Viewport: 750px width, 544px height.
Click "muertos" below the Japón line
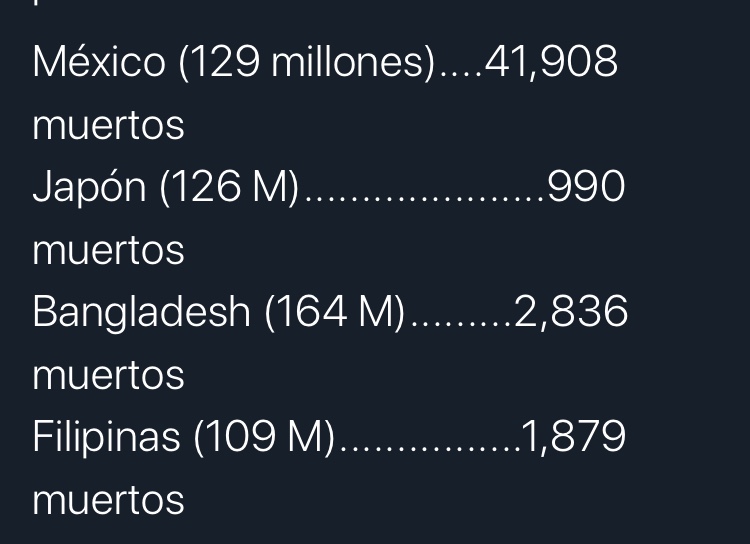coord(108,251)
